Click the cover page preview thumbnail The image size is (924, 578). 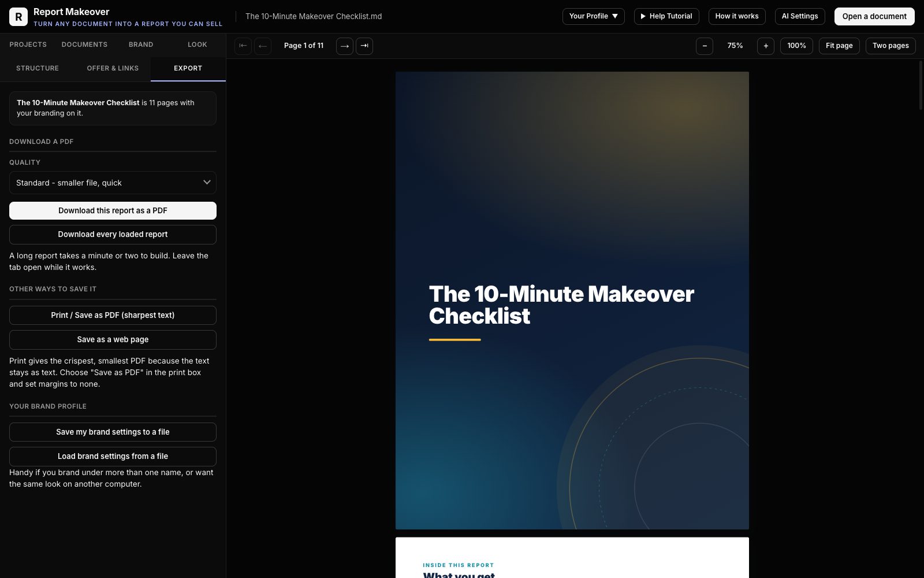point(572,300)
